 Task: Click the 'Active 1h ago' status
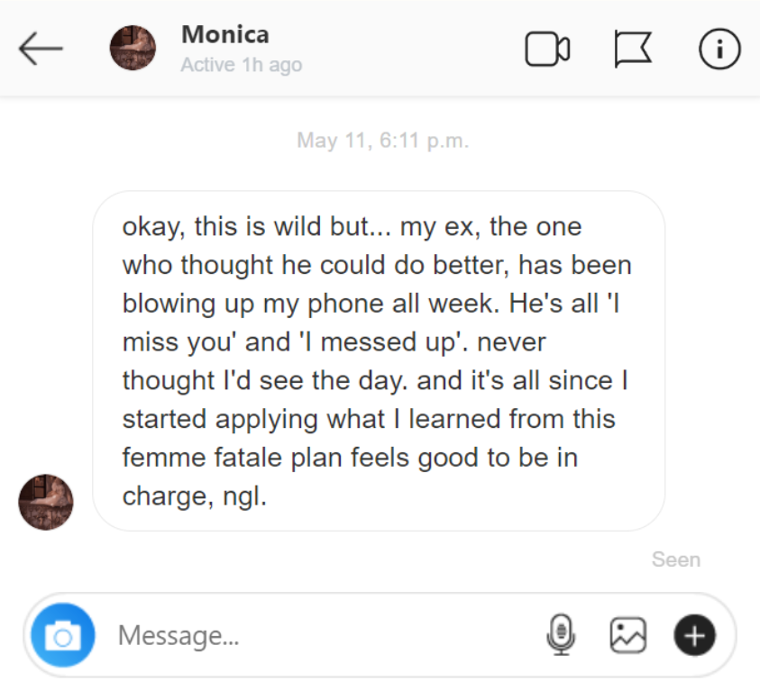pos(241,65)
